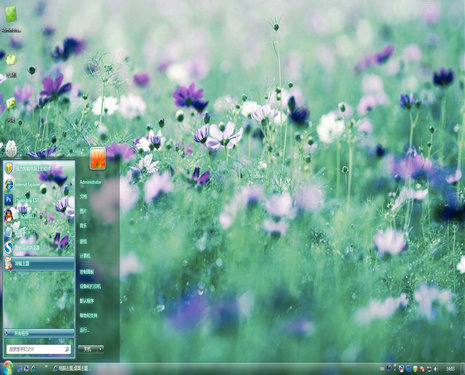This screenshot has width=465, height=375.
Task: Open the green desktop icon at top-left
Action: [11, 14]
